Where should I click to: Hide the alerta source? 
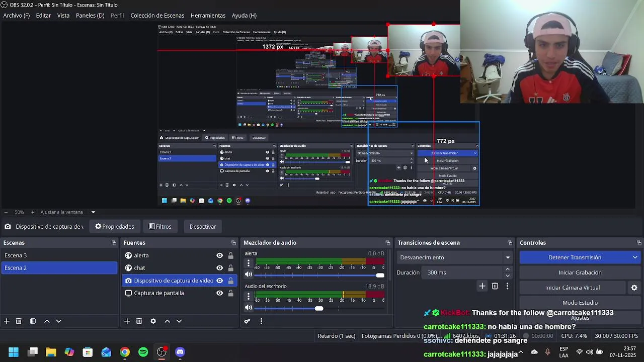[219, 255]
